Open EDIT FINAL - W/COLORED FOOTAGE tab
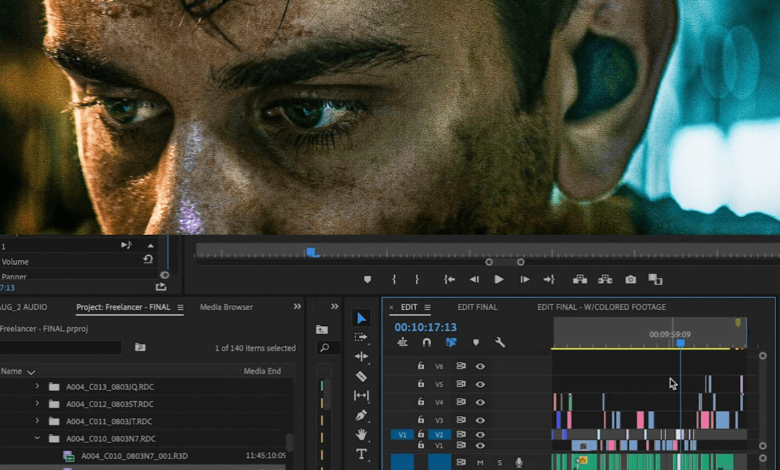 tap(601, 307)
